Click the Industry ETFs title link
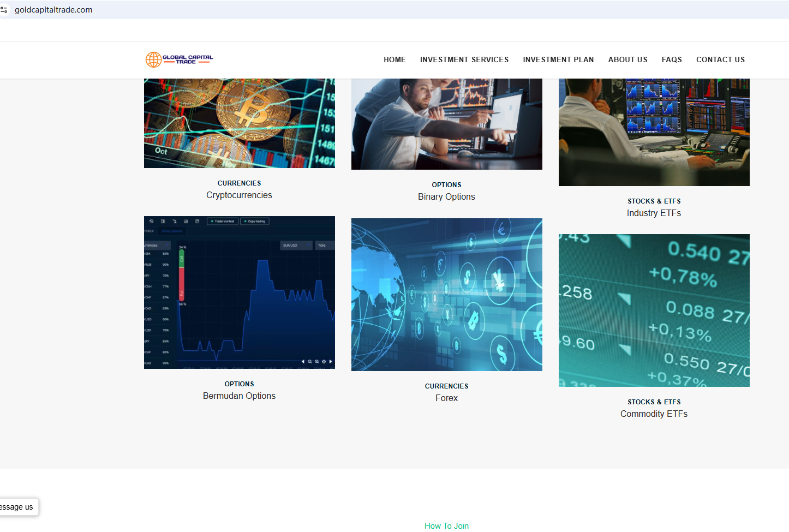This screenshot has width=789, height=532. (654, 213)
